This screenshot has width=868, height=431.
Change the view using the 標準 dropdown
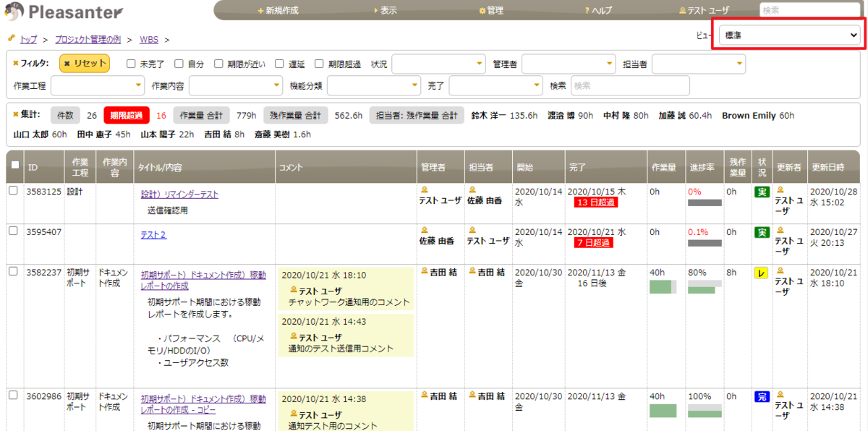tap(788, 35)
